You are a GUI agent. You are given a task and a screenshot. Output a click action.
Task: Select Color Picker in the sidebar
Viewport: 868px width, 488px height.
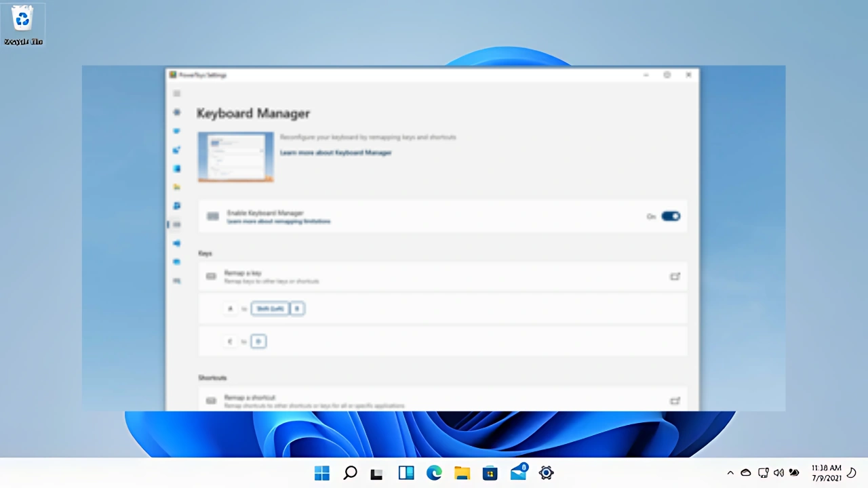point(176,150)
